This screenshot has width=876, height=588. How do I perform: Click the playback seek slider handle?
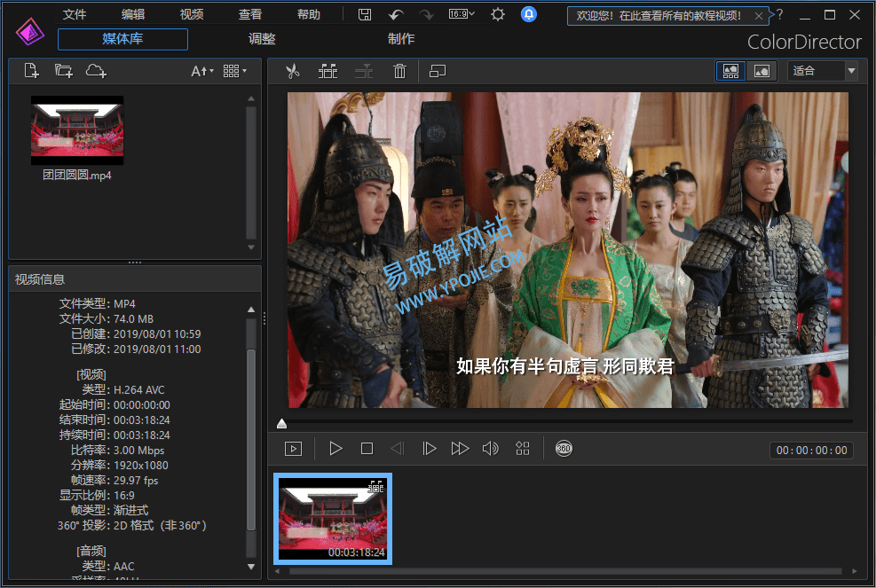pos(281,424)
